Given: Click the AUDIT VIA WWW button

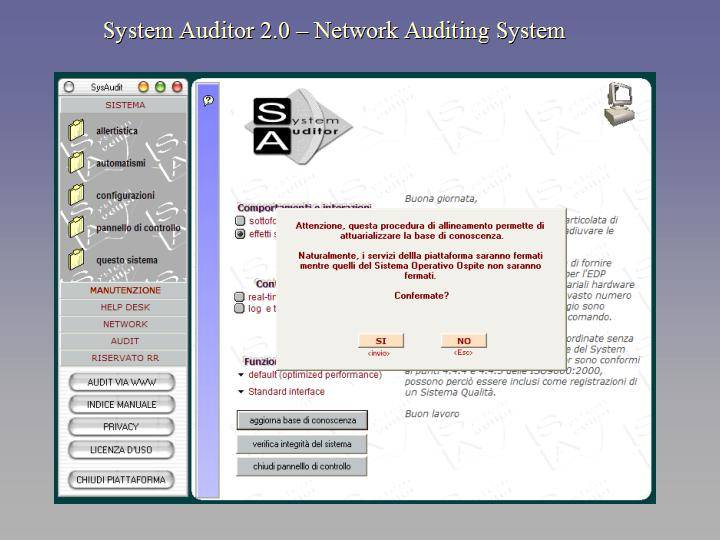Looking at the screenshot, I should (122, 382).
